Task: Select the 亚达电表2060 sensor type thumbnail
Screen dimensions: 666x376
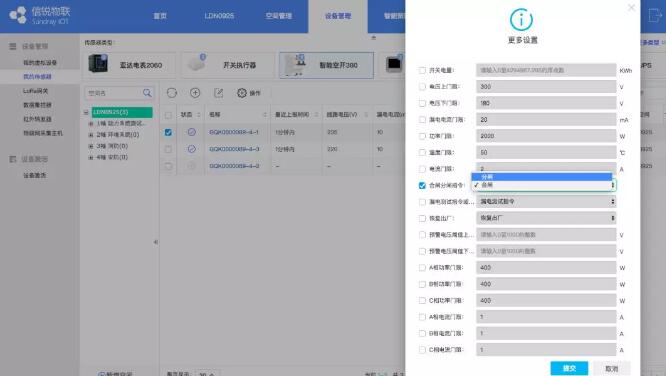Action: 128,65
